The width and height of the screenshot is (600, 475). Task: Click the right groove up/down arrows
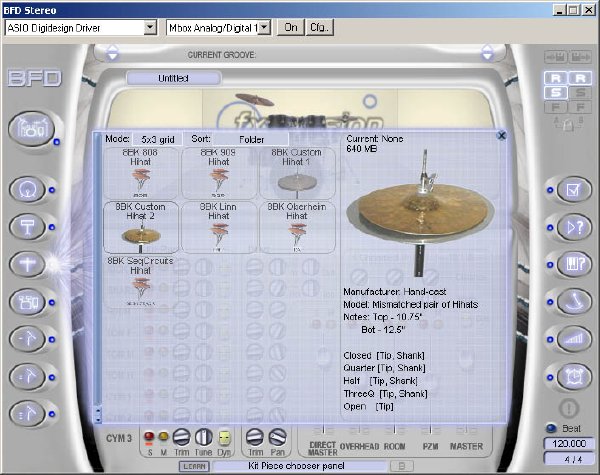pyautogui.click(x=488, y=53)
